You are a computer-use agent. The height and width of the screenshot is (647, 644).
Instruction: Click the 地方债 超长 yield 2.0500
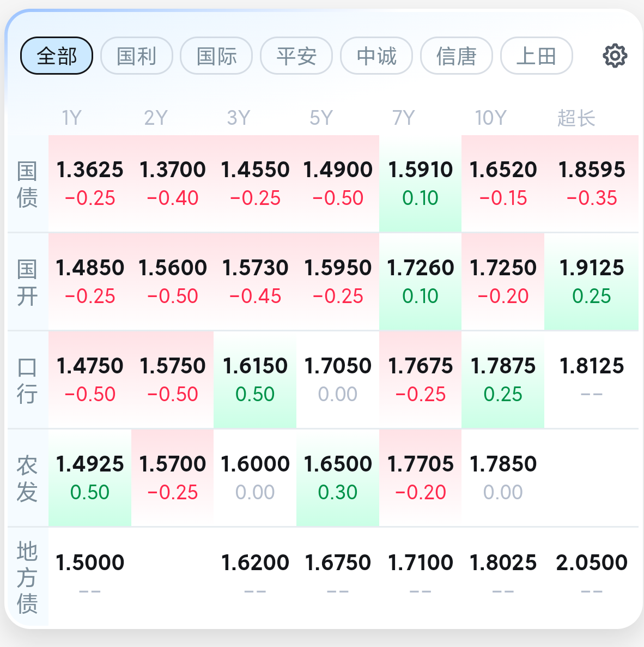click(x=591, y=576)
